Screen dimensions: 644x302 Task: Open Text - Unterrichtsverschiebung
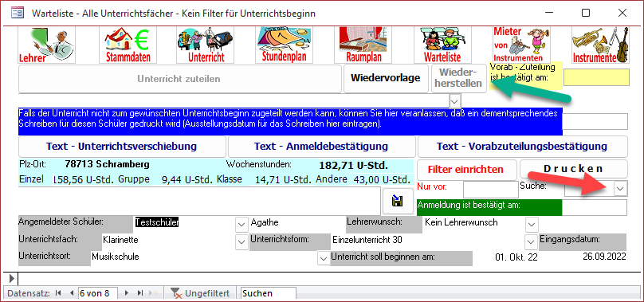[x=122, y=147]
